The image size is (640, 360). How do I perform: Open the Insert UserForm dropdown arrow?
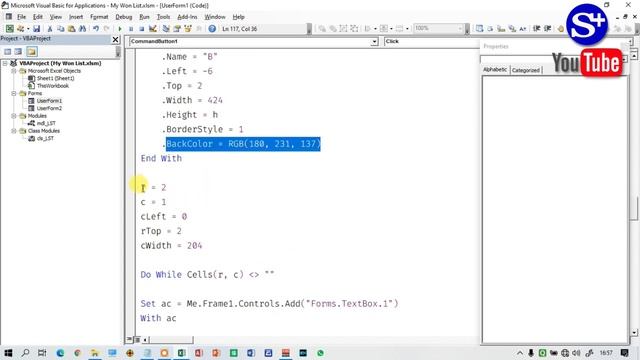pos(28,29)
